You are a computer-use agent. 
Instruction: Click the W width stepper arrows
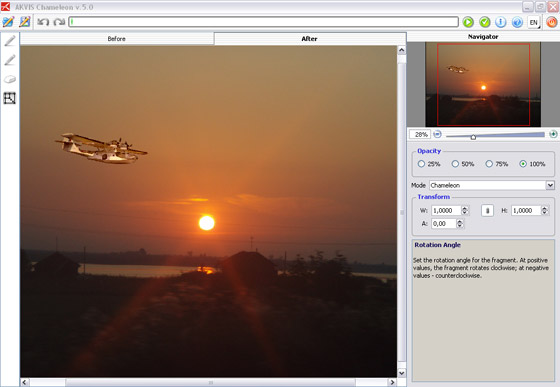click(x=465, y=211)
